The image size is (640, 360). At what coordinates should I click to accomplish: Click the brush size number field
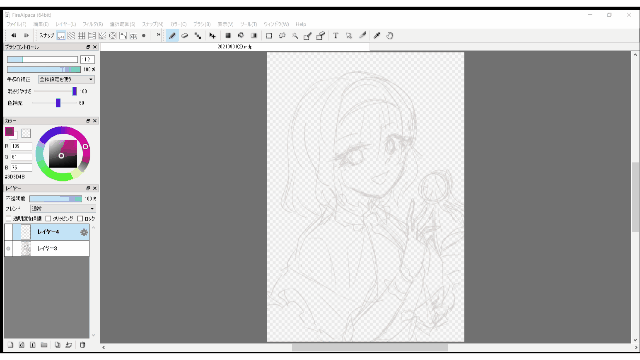87,60
